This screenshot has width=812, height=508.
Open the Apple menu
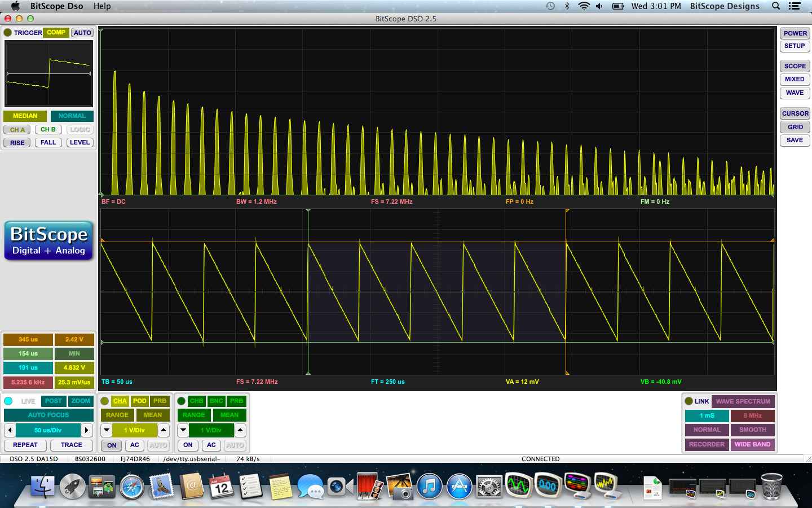point(15,6)
